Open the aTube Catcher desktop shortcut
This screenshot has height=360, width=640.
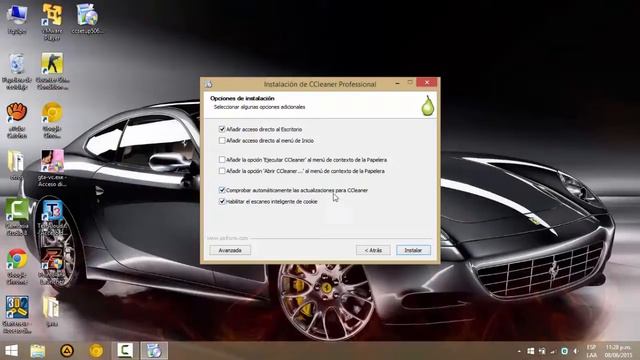tap(17, 120)
